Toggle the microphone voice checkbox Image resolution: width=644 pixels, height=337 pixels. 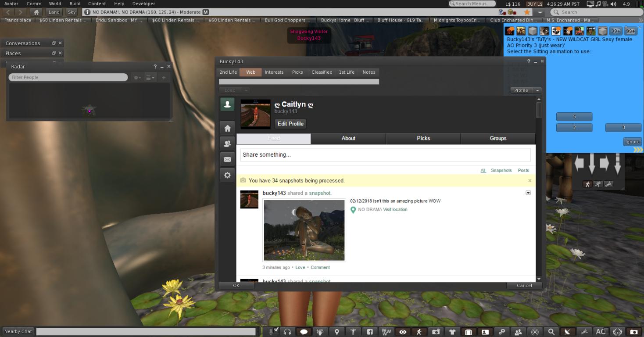(x=276, y=330)
